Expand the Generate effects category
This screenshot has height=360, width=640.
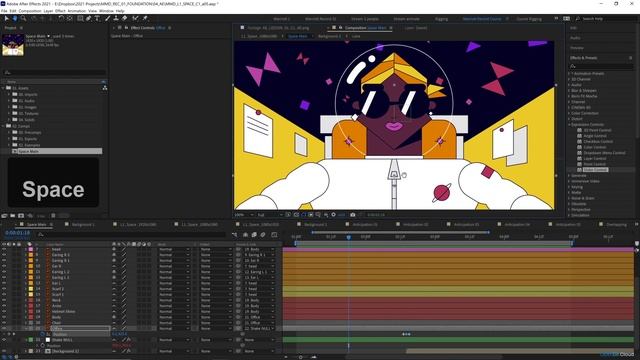[569, 176]
